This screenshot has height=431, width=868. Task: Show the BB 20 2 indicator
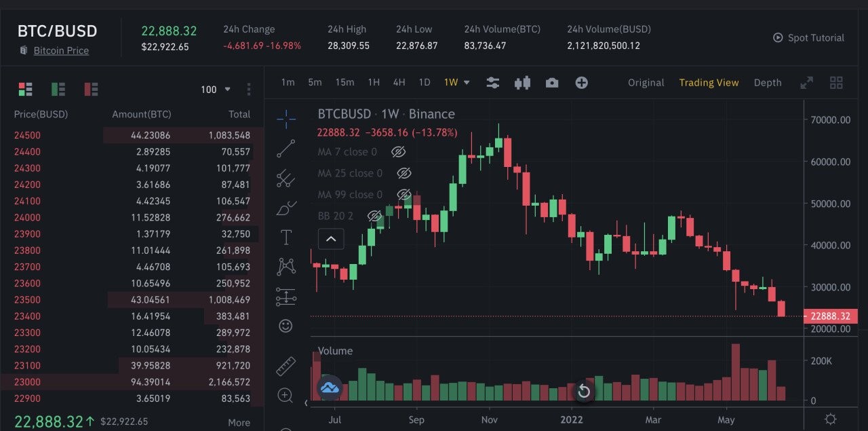pyautogui.click(x=374, y=216)
